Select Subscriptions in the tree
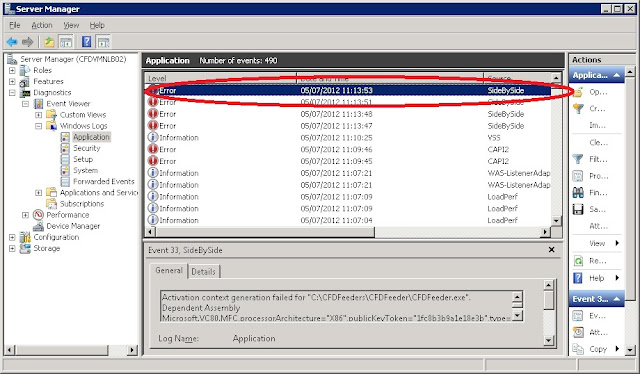Viewport: 640px width, 374px height. coord(82,204)
